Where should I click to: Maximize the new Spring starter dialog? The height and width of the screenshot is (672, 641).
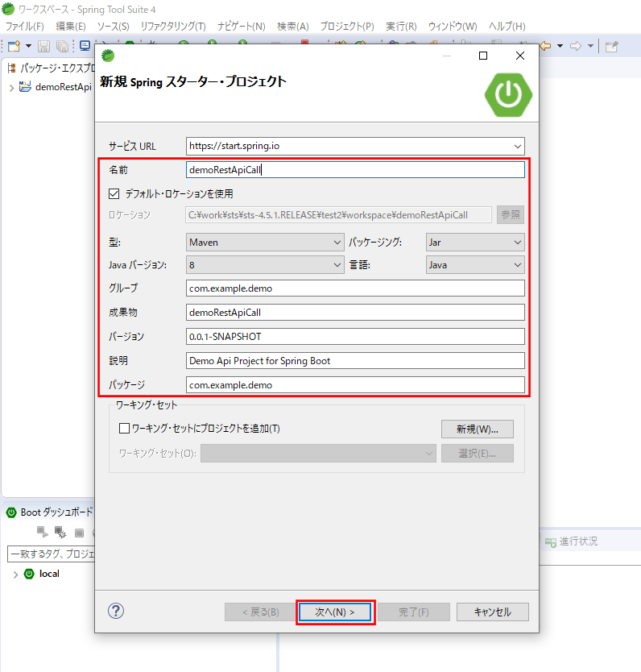[x=483, y=56]
